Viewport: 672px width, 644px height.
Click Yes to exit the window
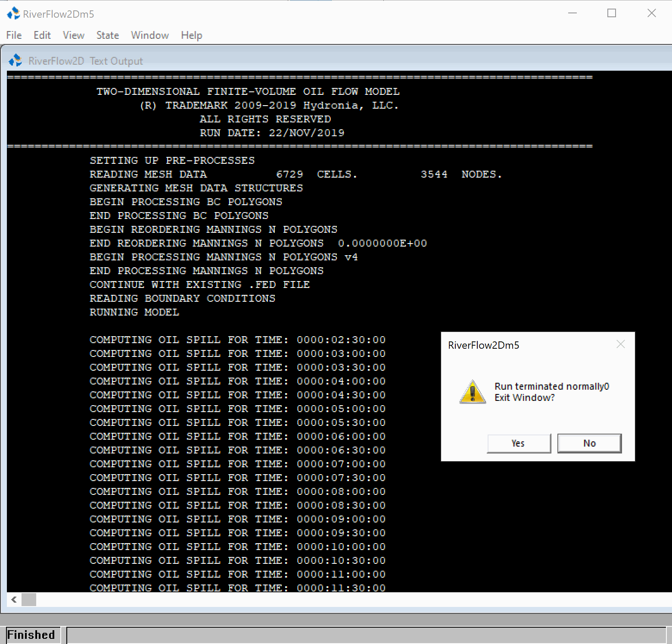click(519, 443)
